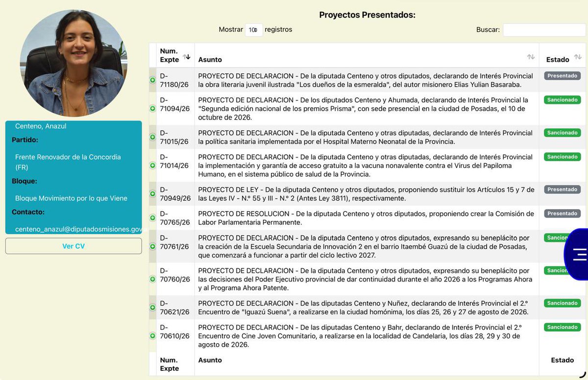This screenshot has width=588, height=380.
Task: Click the PROYECTO DE LEY Artículos 15 y 7 text
Action: click(x=366, y=194)
